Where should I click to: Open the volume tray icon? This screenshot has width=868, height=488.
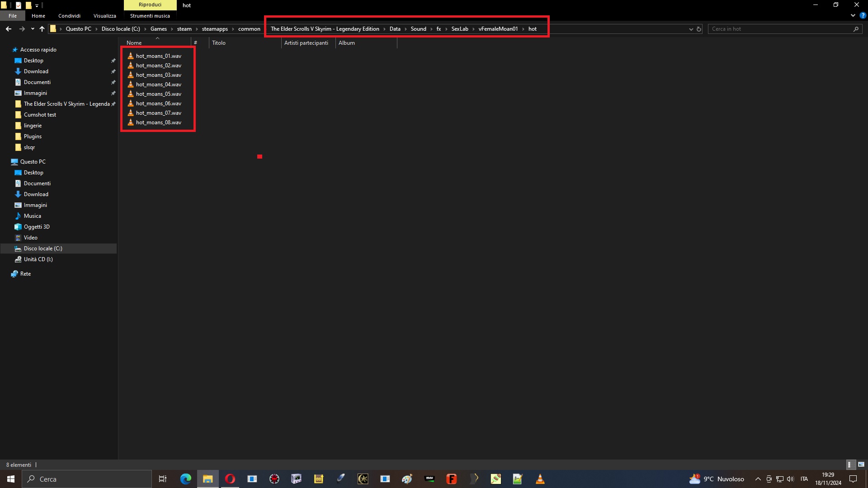click(790, 479)
